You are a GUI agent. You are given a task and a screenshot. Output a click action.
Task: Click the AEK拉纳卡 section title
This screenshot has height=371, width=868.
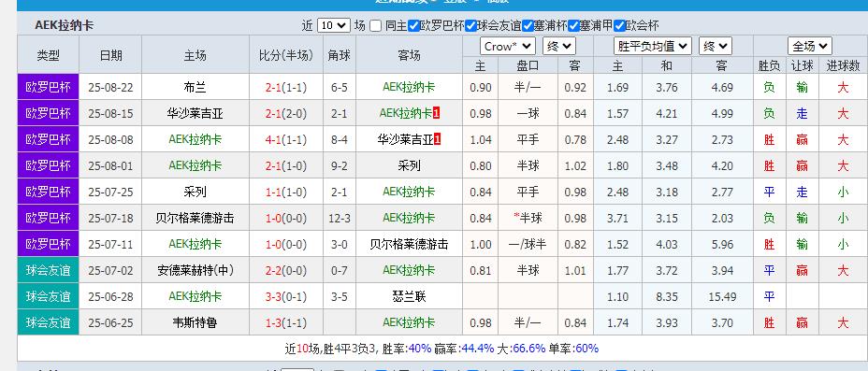[x=65, y=25]
